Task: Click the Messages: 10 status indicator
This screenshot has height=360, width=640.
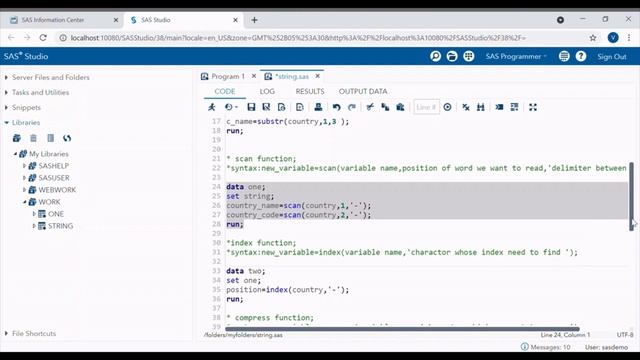Action: [546, 347]
